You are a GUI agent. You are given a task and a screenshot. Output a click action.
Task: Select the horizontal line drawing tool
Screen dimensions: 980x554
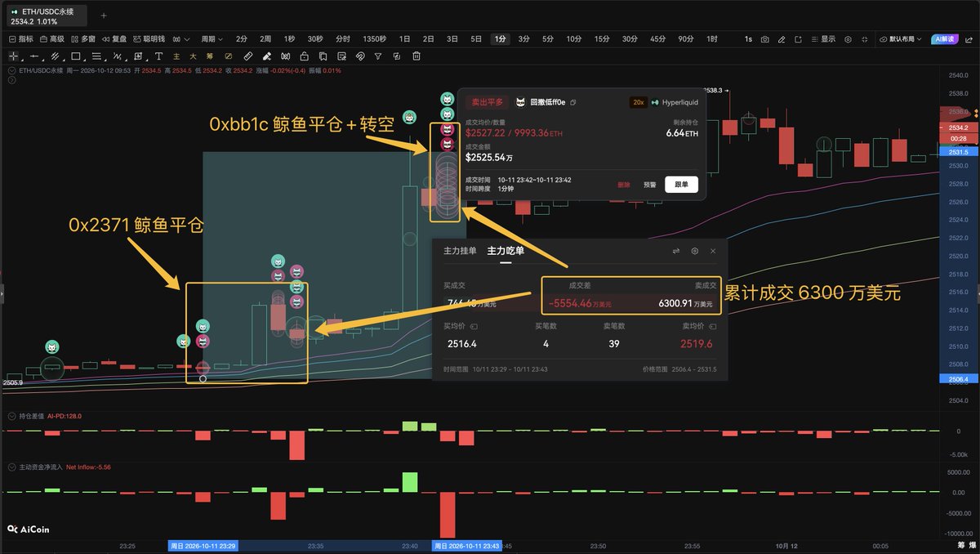[33, 56]
